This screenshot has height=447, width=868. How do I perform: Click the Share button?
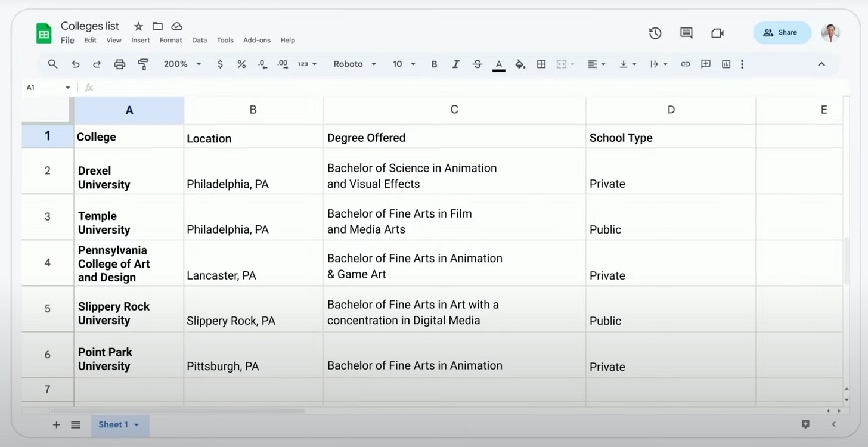(x=782, y=33)
